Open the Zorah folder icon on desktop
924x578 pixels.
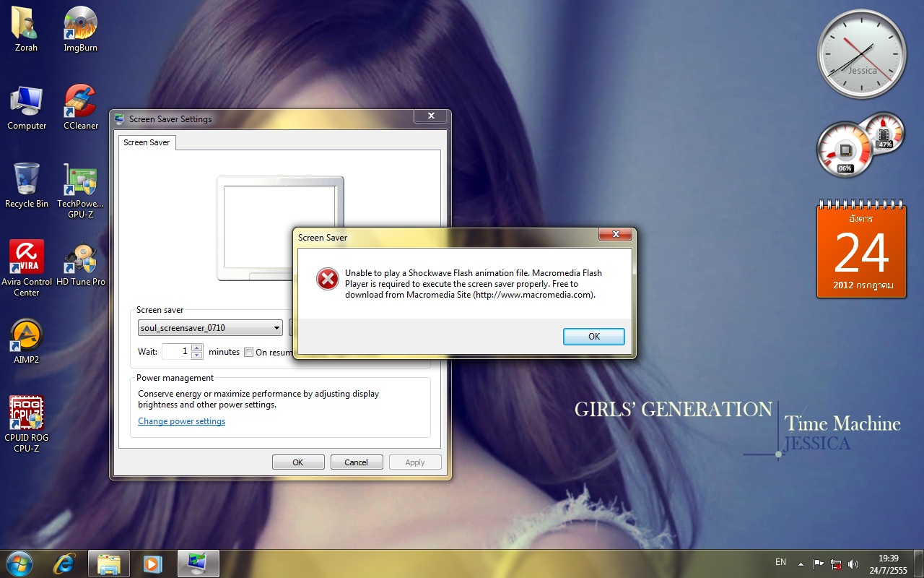pos(26,29)
